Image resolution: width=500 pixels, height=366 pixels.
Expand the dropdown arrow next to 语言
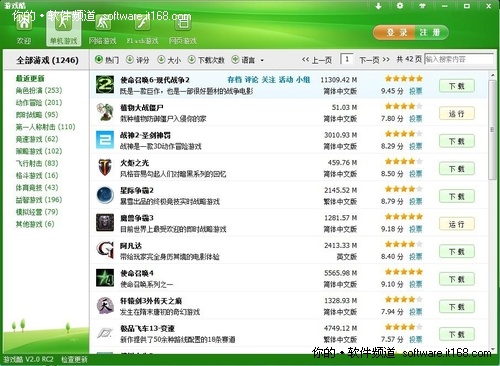pos(262,60)
